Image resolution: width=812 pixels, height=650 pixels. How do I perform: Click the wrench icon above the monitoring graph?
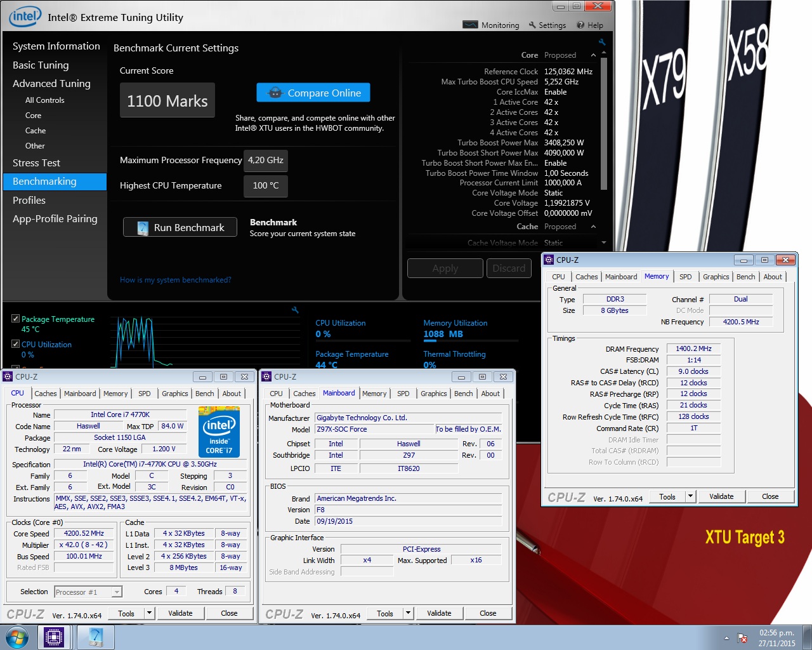pyautogui.click(x=295, y=310)
